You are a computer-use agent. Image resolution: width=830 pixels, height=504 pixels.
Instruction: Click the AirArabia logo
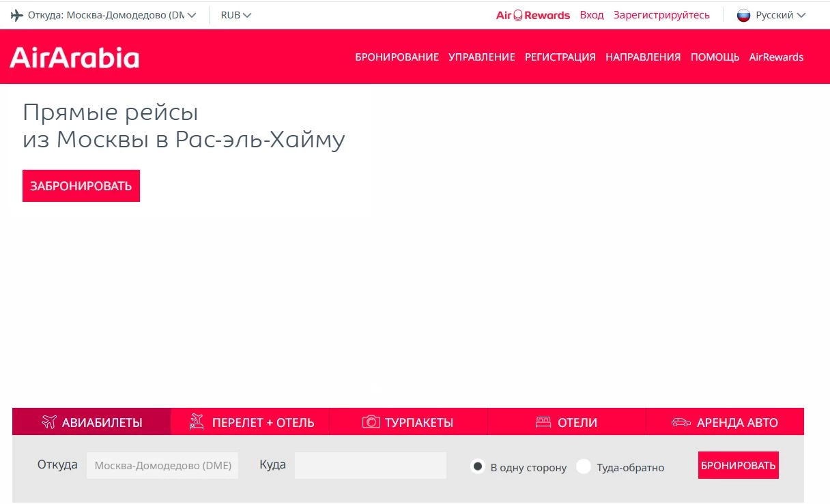pos(74,57)
